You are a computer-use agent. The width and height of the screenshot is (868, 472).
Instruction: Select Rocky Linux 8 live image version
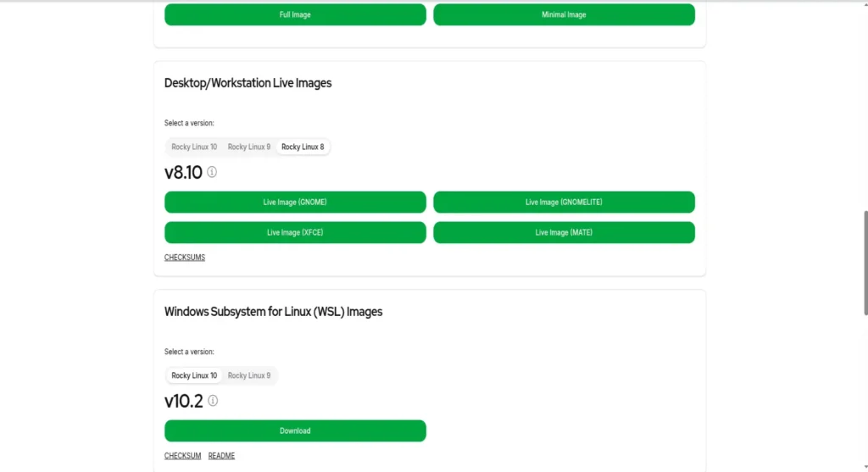[303, 147]
